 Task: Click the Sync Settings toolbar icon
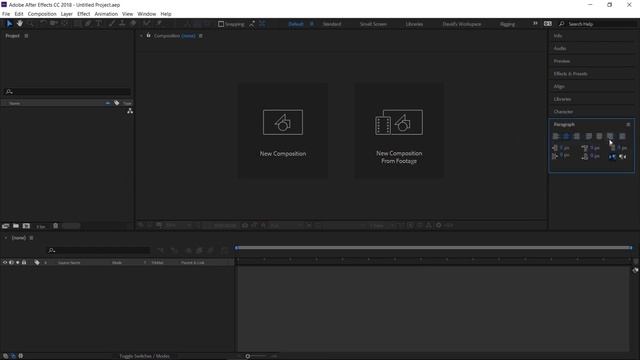[x=548, y=24]
